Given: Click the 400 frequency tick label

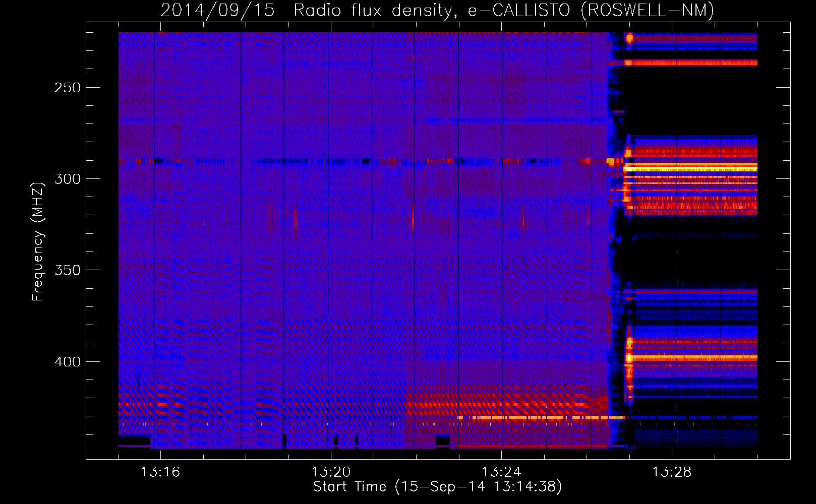Looking at the screenshot, I should 68,362.
